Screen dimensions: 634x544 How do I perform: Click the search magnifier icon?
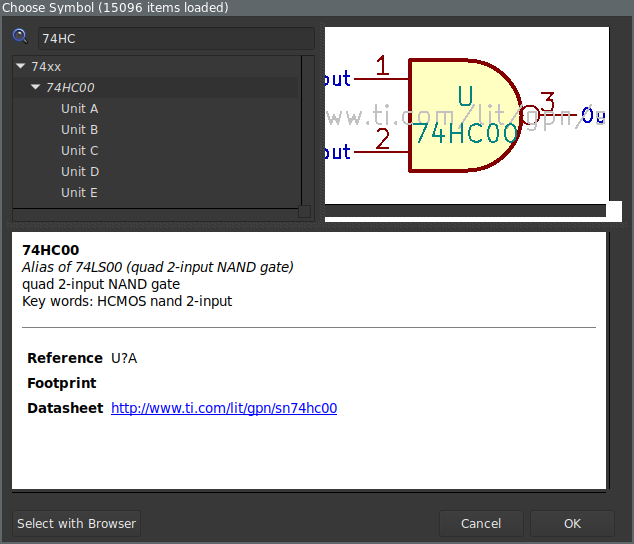(x=20, y=36)
